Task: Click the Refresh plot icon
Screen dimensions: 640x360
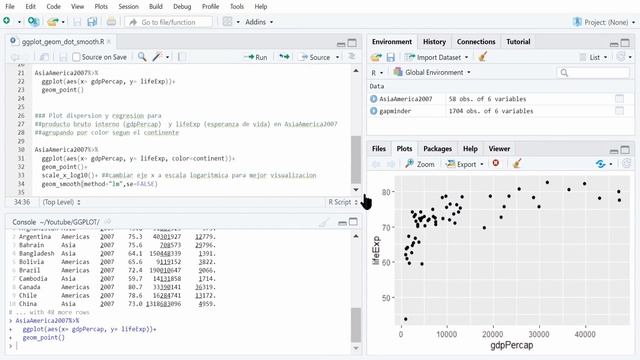Action: pyautogui.click(x=626, y=164)
